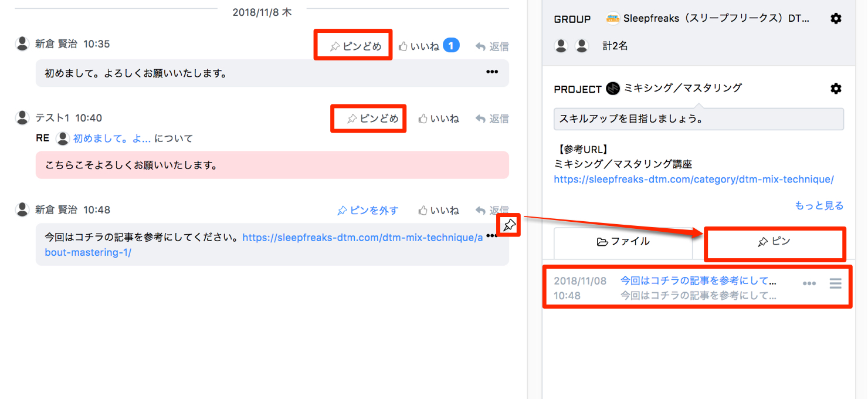Open more options on 初めまして message
The width and height of the screenshot is (868, 399).
click(492, 72)
